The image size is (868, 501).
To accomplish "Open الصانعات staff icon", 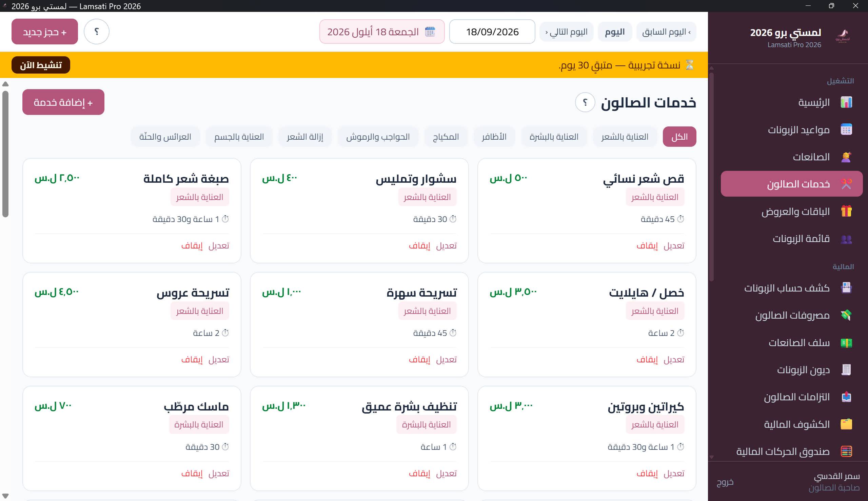I will 846,157.
